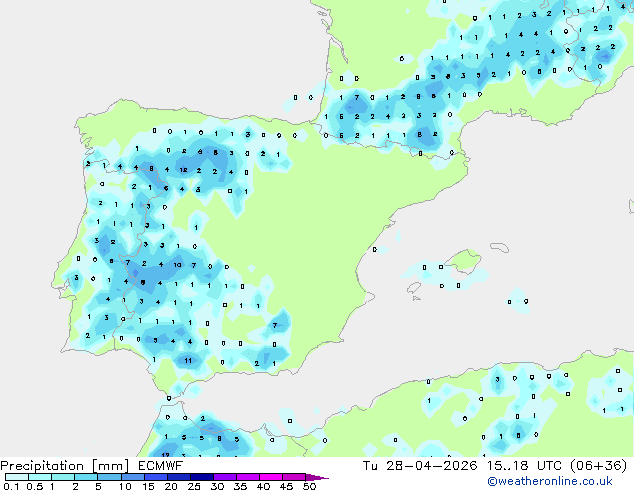Select the 2–5 mm legend color
This screenshot has height=490, width=634.
click(86, 477)
